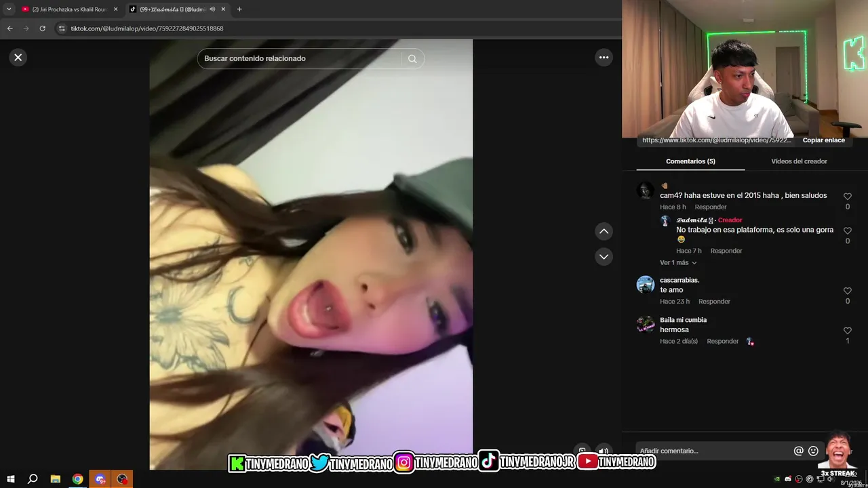Reply to the creator's comment
The height and width of the screenshot is (488, 868).
(x=726, y=251)
